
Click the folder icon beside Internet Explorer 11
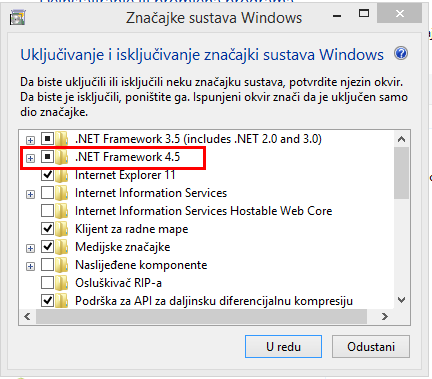(x=62, y=175)
